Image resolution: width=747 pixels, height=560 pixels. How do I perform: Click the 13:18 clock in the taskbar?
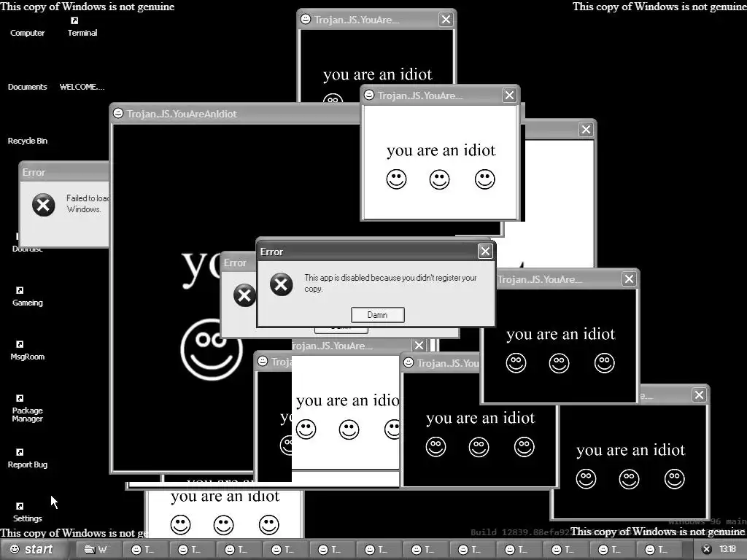pyautogui.click(x=727, y=549)
